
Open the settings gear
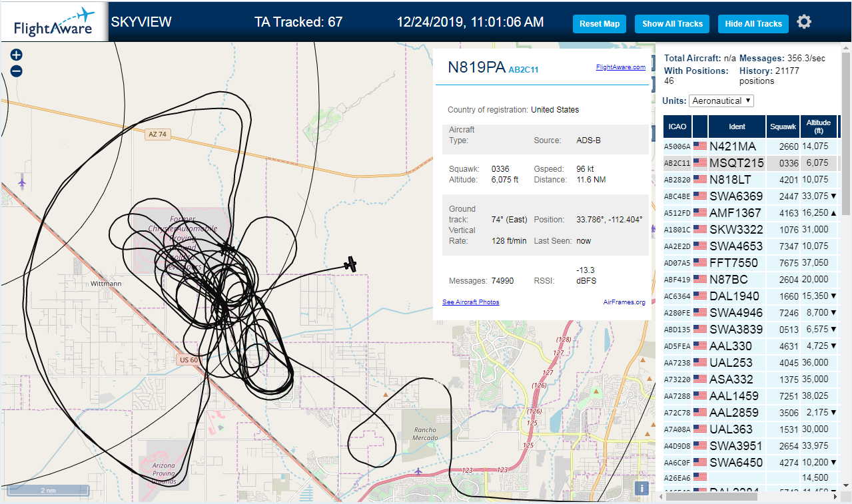(x=804, y=22)
